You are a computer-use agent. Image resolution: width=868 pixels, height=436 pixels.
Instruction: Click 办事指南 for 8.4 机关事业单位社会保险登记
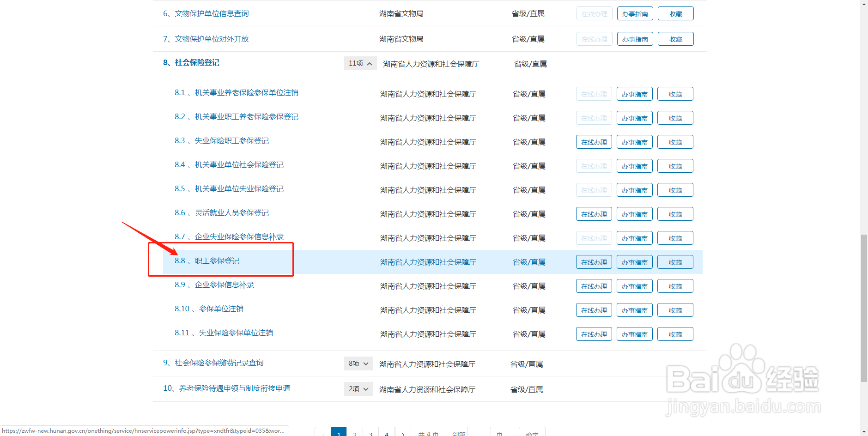[635, 166]
